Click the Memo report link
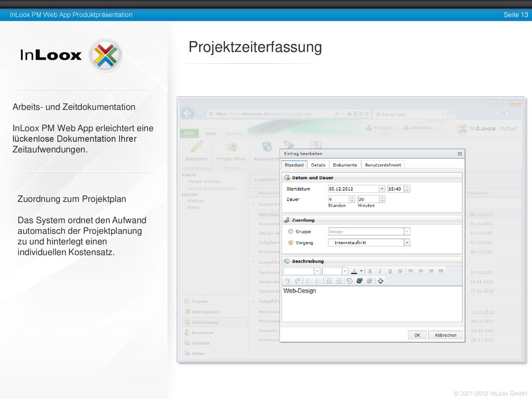532x399 pixels. tap(194, 207)
